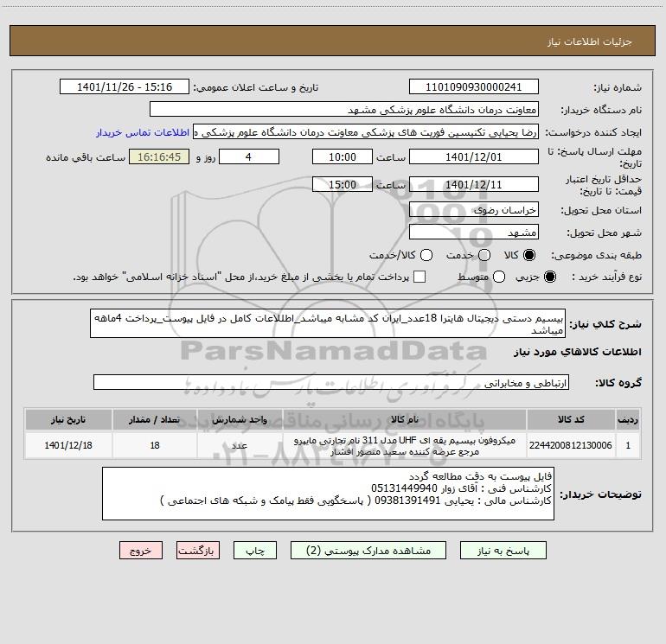Select متوسط purchase process radio
The height and width of the screenshot is (644, 666).
point(499,277)
